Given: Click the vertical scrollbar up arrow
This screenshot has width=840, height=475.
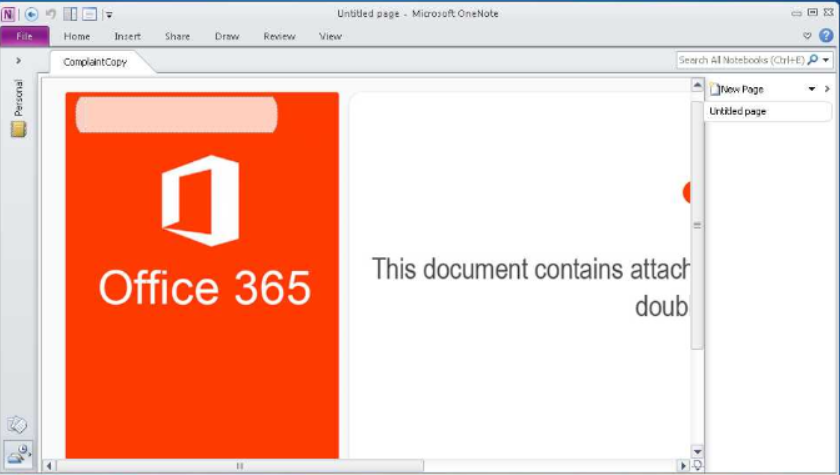Looking at the screenshot, I should tap(697, 85).
